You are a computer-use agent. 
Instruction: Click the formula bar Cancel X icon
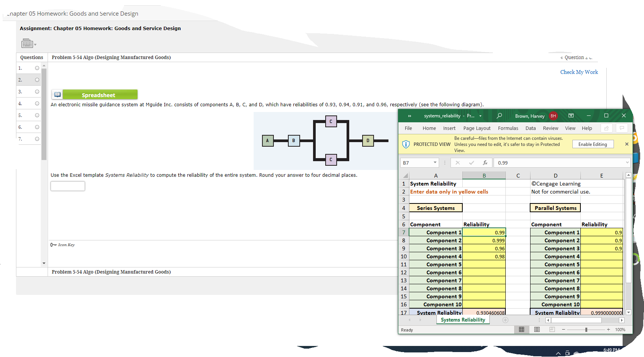[457, 163]
